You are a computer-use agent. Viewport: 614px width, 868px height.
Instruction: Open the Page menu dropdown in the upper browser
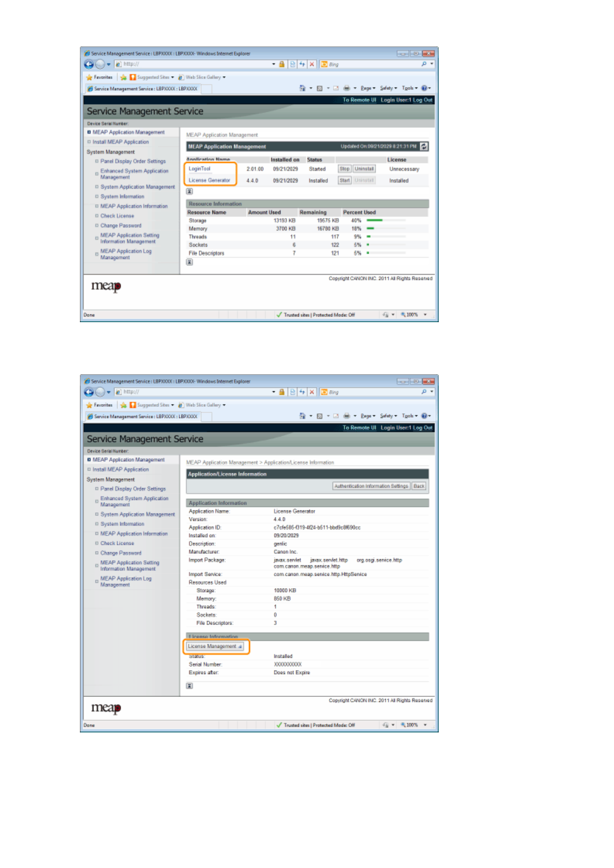pyautogui.click(x=368, y=88)
